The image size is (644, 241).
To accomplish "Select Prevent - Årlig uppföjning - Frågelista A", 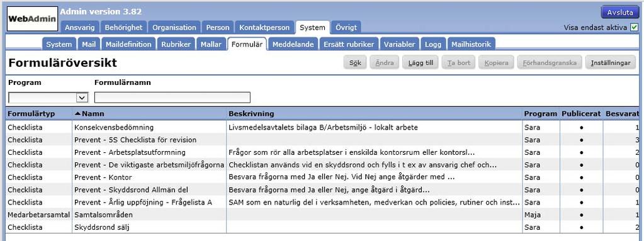I will (323, 203).
